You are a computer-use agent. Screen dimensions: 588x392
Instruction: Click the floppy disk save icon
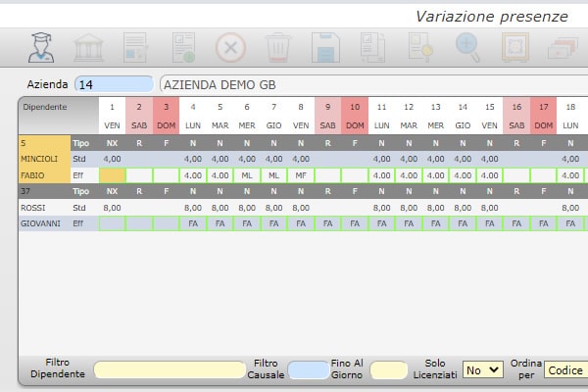click(x=325, y=47)
